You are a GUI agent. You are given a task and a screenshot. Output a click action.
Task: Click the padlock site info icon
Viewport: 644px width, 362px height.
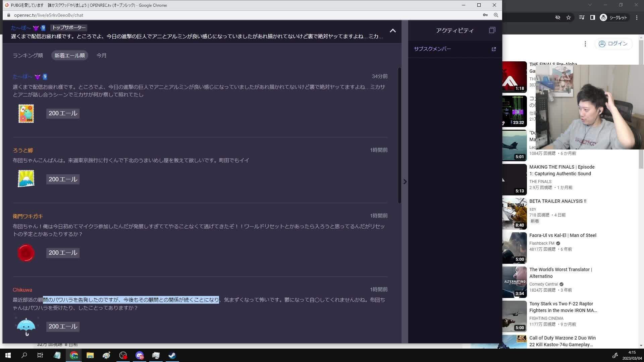9,15
